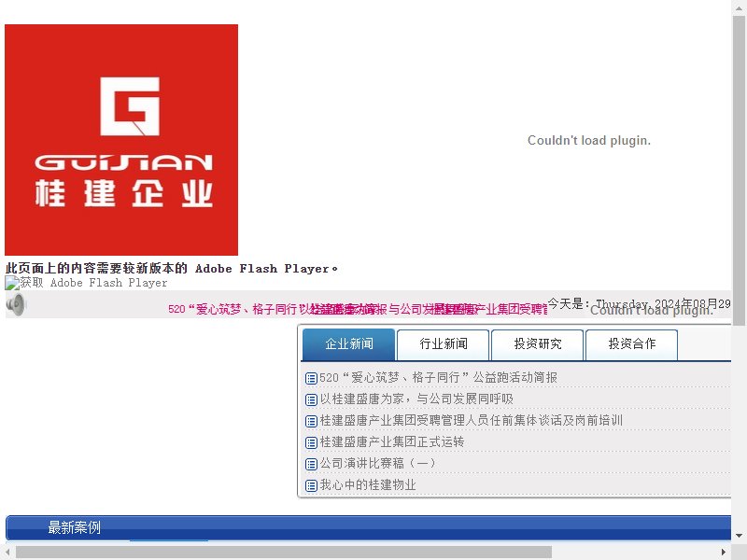
Task: Click the horizontal scrollbar thumb
Action: pyautogui.click(x=284, y=553)
